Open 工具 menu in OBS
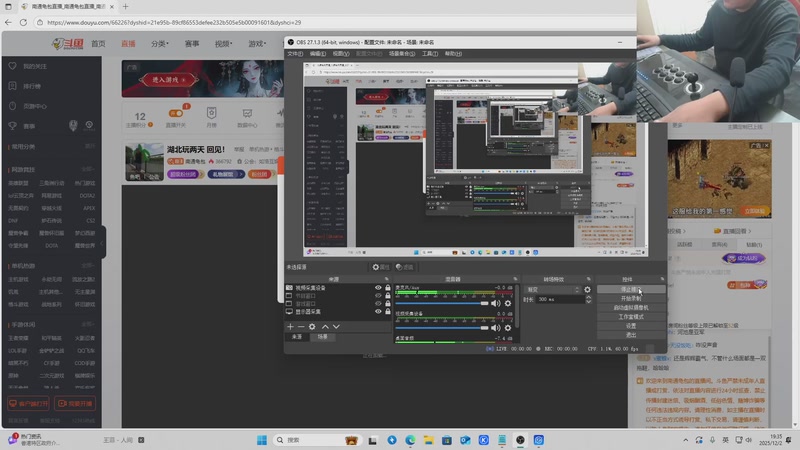This screenshot has width=800, height=450. click(x=430, y=54)
